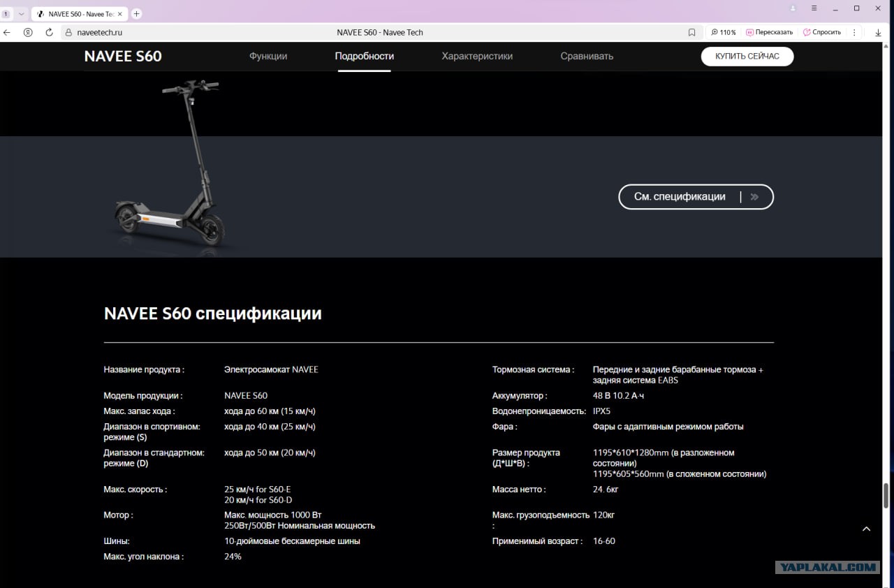This screenshot has height=588, width=894.
Task: Click the Название продукта label
Action: click(144, 369)
